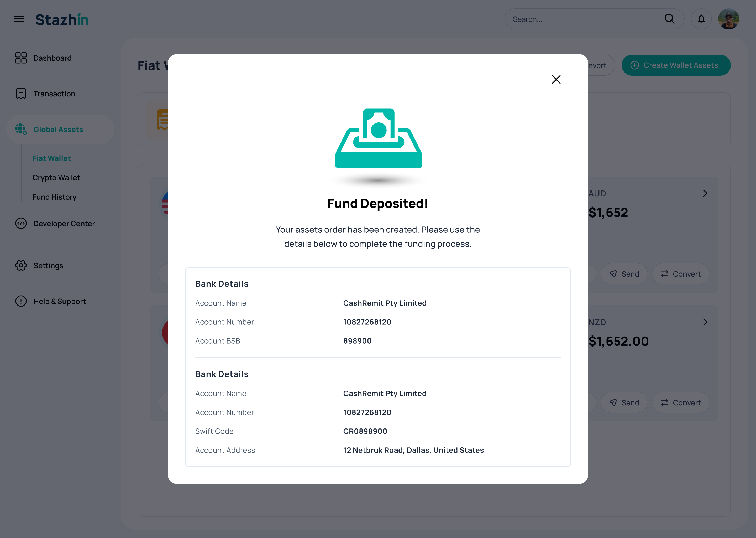Click Convert in the AUD card
The width and height of the screenshot is (756, 538).
tap(681, 274)
